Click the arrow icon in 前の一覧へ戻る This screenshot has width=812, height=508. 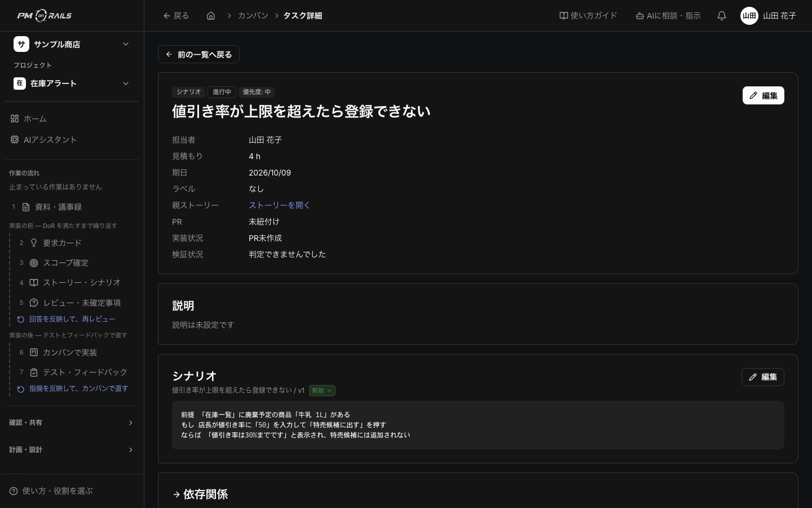pyautogui.click(x=169, y=54)
